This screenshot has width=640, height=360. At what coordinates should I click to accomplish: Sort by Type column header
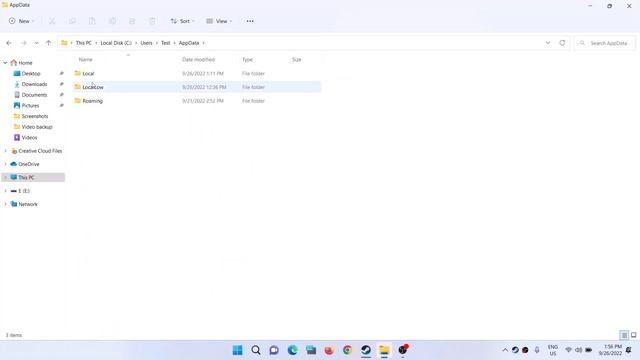pyautogui.click(x=247, y=60)
